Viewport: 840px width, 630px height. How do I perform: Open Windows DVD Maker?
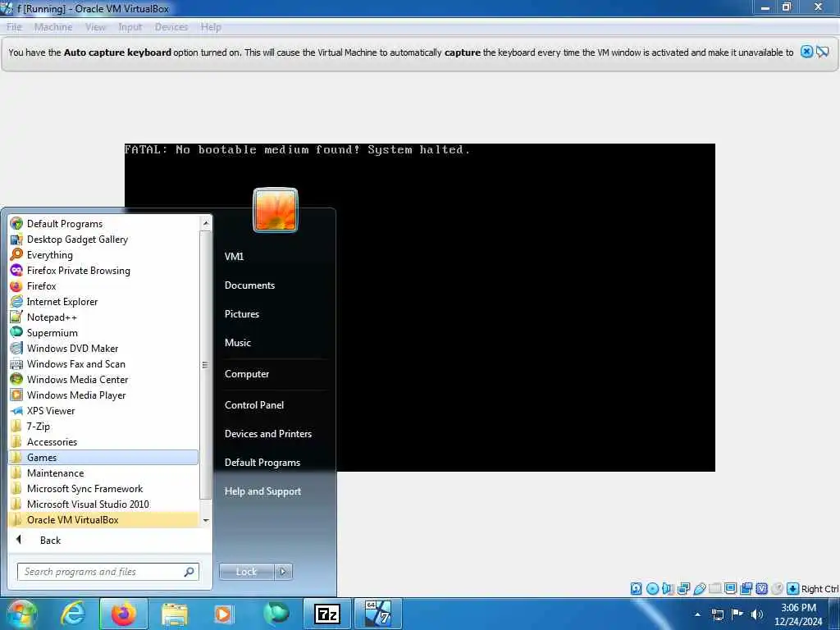point(103,348)
